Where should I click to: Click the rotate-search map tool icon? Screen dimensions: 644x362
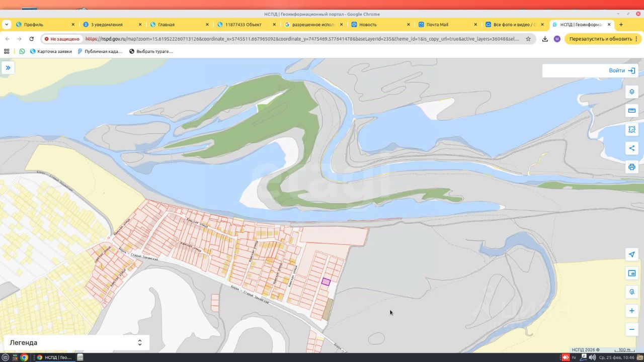pyautogui.click(x=632, y=292)
